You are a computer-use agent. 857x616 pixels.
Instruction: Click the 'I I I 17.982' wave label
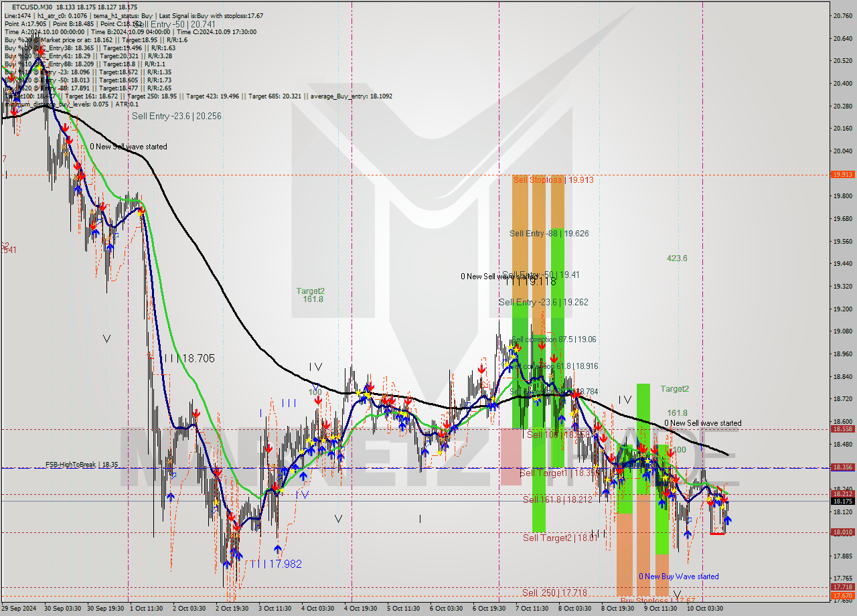(277, 564)
